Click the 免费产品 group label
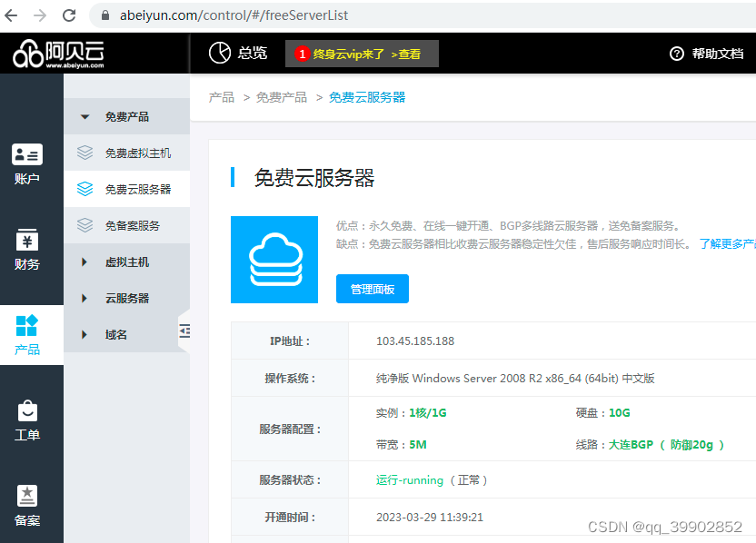The image size is (756, 543). [127, 116]
